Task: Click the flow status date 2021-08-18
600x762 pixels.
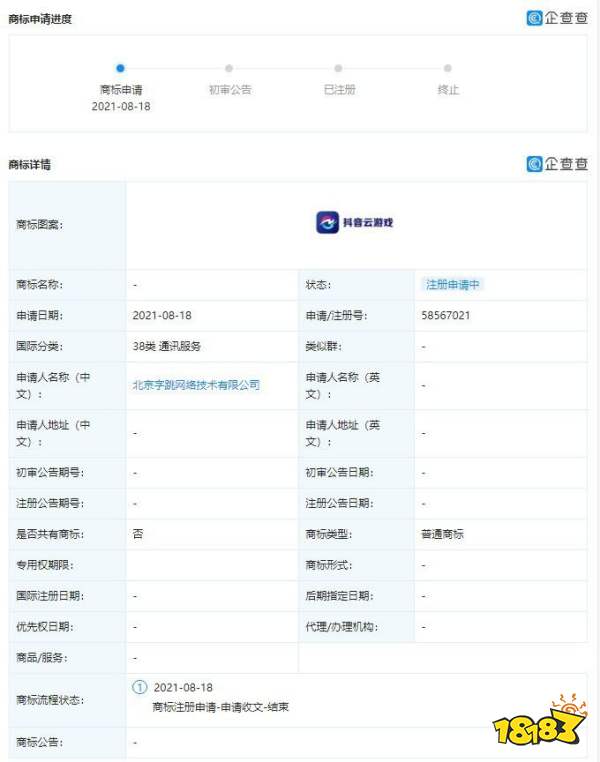Action: coord(183,687)
